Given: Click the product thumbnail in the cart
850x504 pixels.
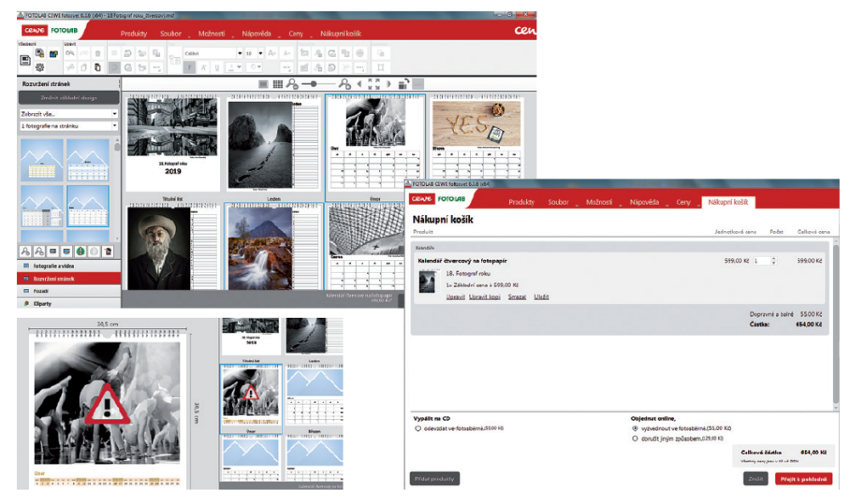Looking at the screenshot, I should tap(428, 280).
